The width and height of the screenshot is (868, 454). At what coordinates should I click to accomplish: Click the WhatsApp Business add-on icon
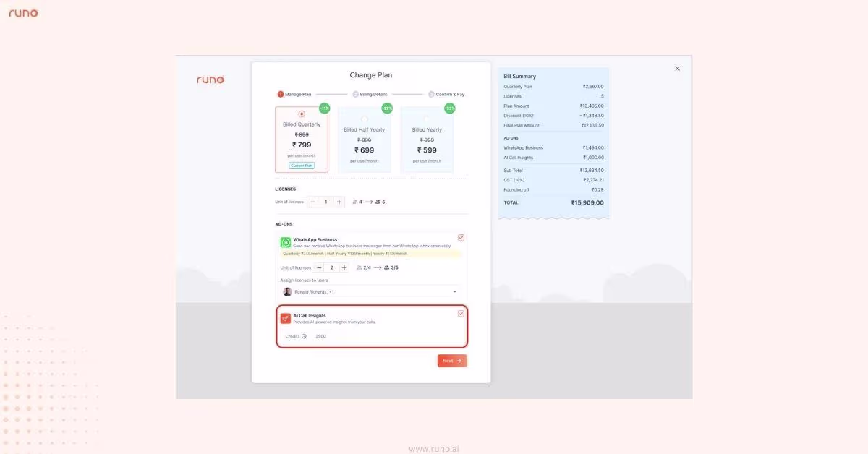click(286, 241)
